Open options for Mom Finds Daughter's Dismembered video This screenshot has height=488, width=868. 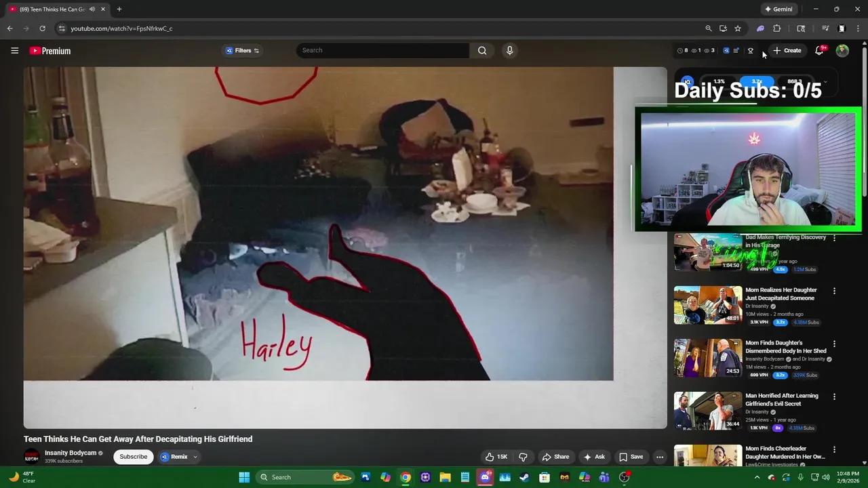(834, 344)
